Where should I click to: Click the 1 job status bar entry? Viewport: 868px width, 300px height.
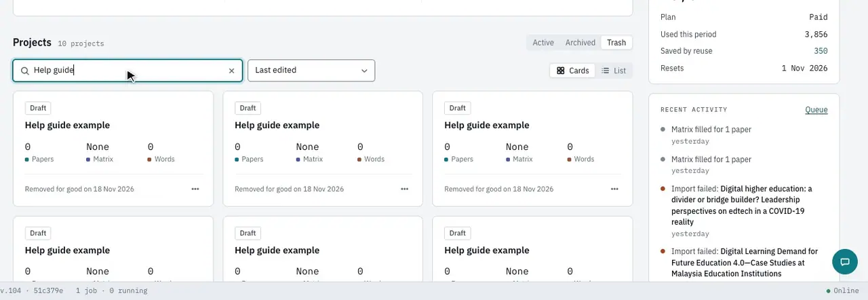tap(86, 291)
